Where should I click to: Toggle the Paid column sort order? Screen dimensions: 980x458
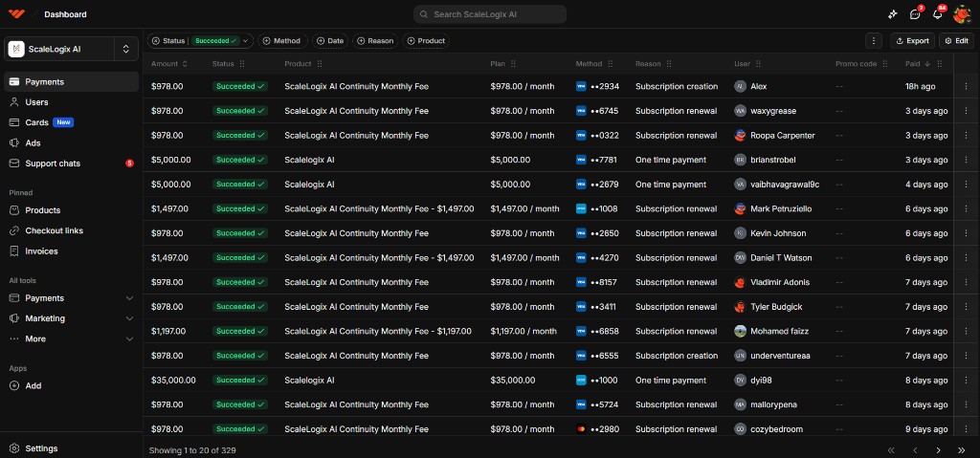coord(918,64)
